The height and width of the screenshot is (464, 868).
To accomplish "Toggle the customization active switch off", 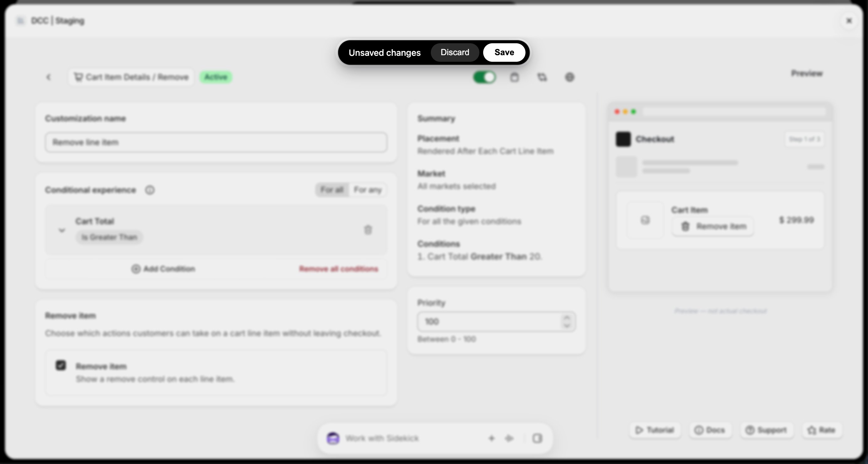I will 484,77.
